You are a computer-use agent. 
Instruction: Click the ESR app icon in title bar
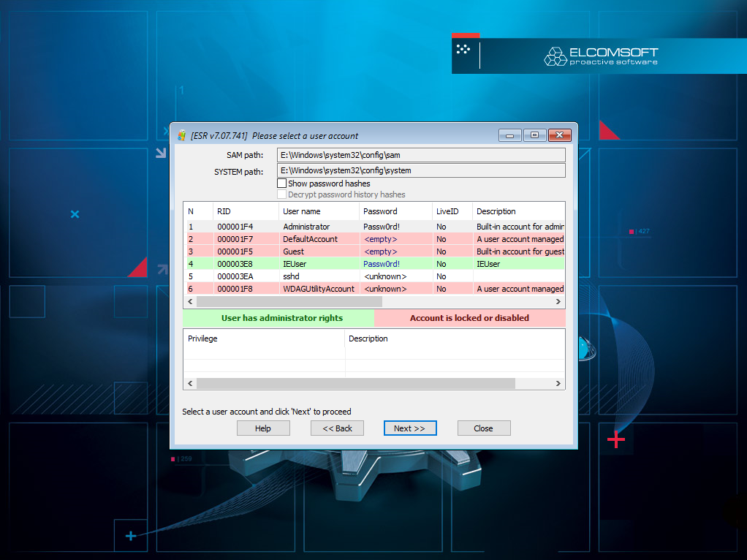tap(181, 135)
